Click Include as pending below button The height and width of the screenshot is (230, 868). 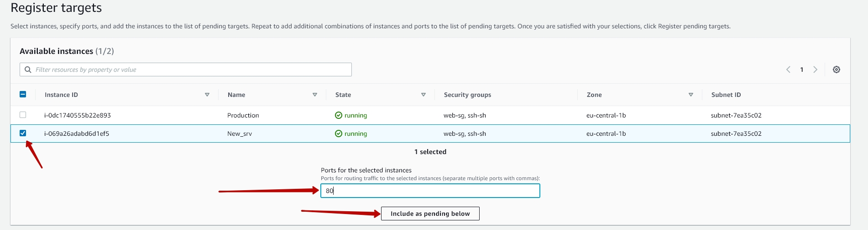[x=430, y=214]
